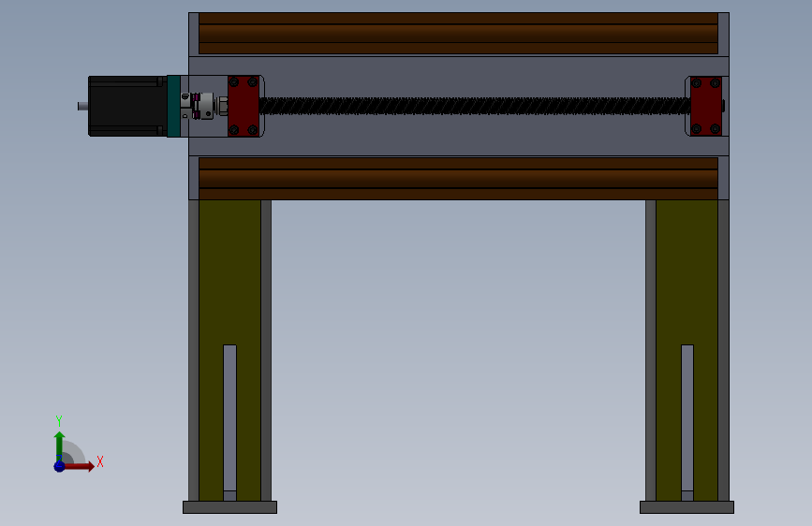The image size is (812, 526).
Task: Select the black threaded lead screw
Action: [x=474, y=106]
